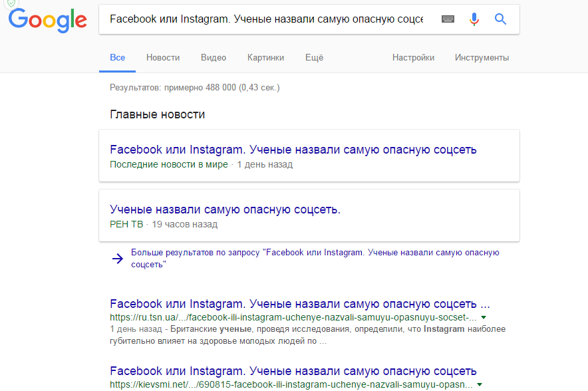Click the ru.tsn.ua green URL text
This screenshot has height=391, width=588.
pos(293,318)
